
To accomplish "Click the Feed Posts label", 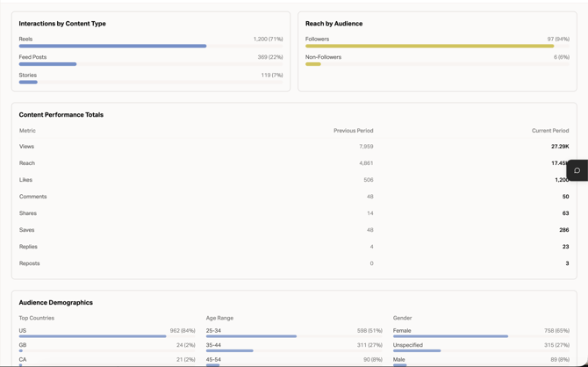I will pyautogui.click(x=32, y=57).
